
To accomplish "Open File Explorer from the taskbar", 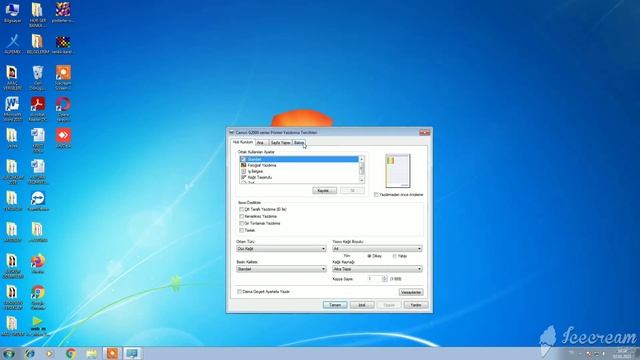I will click(x=91, y=353).
